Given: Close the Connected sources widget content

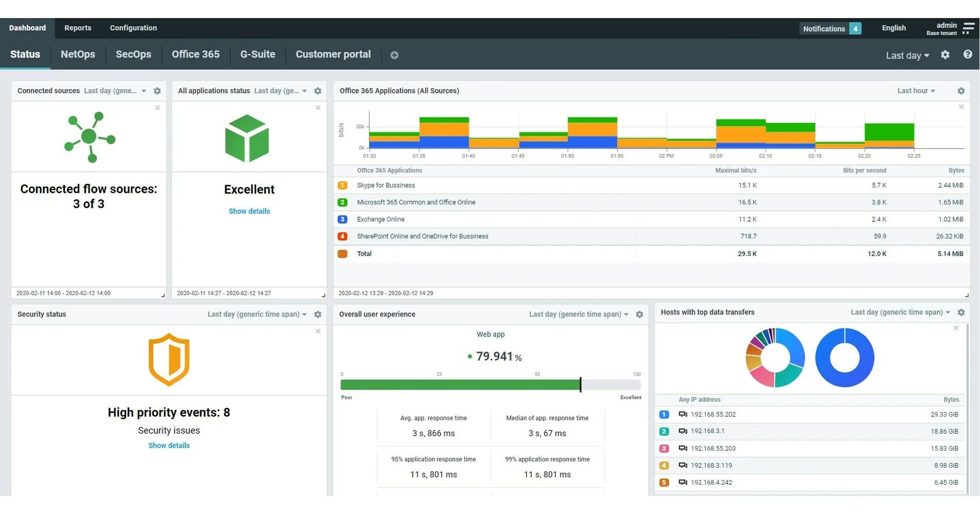Looking at the screenshot, I should coord(158,108).
